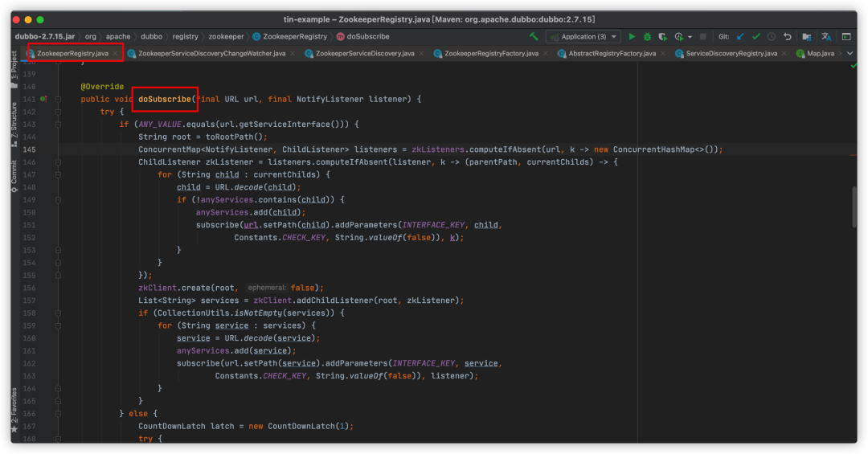
Task: Collapse the if block fold on line 149
Action: coord(58,200)
